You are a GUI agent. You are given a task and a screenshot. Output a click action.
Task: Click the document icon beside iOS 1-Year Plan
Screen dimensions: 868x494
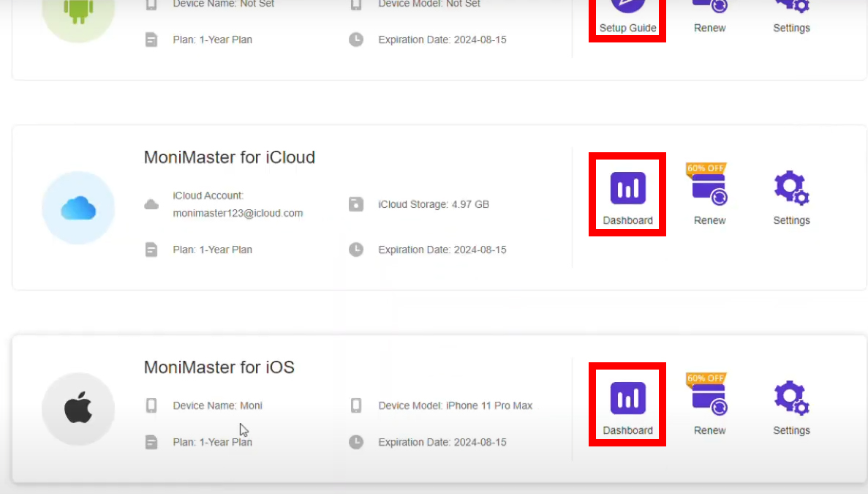(151, 442)
